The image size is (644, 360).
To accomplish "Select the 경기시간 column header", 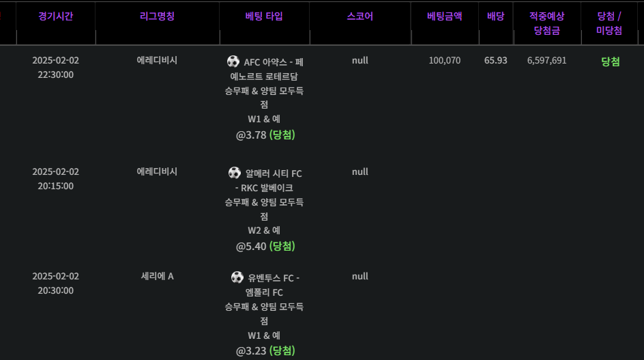I will point(55,16).
